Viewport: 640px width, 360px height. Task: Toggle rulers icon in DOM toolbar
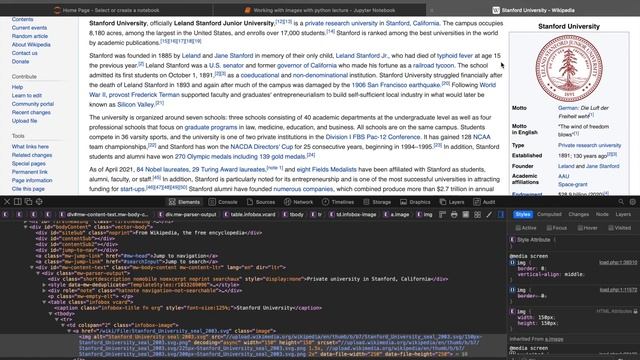pyautogui.click(x=442, y=214)
